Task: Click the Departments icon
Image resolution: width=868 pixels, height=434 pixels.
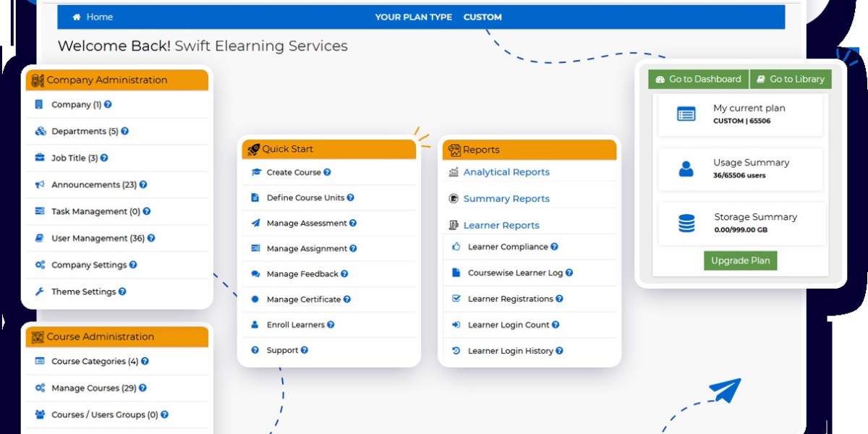Action: [40, 131]
